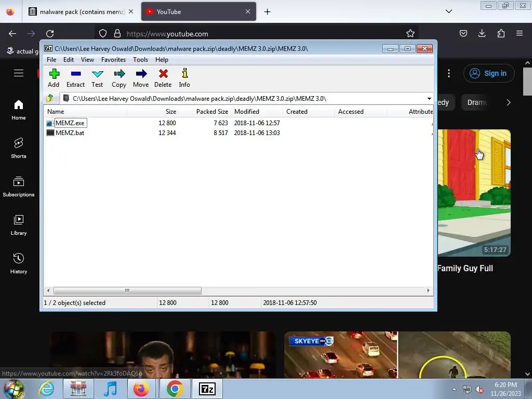This screenshot has height=399, width=532.
Task: Open YouTube Subscriptions
Action: tap(19, 187)
